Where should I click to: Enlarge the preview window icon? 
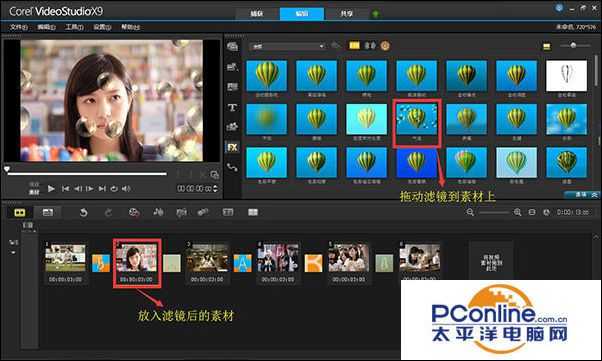(215, 175)
